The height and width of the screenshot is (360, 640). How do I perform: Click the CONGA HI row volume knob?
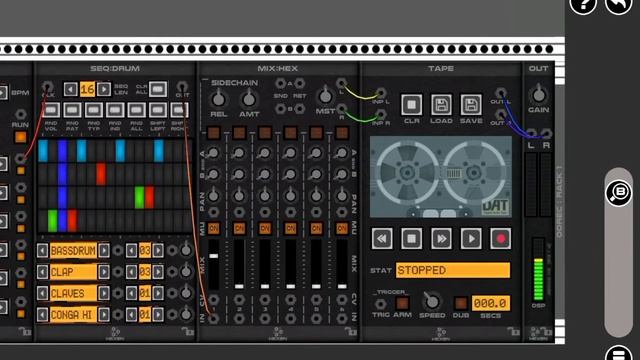click(x=186, y=314)
